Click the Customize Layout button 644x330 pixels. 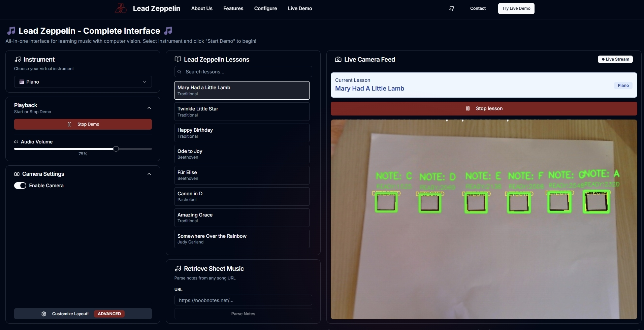tap(83, 314)
